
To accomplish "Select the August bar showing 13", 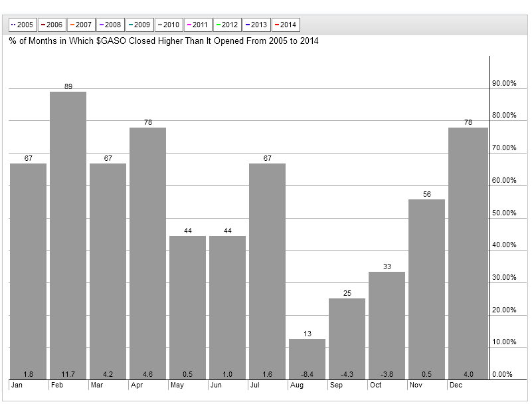I will [307, 360].
